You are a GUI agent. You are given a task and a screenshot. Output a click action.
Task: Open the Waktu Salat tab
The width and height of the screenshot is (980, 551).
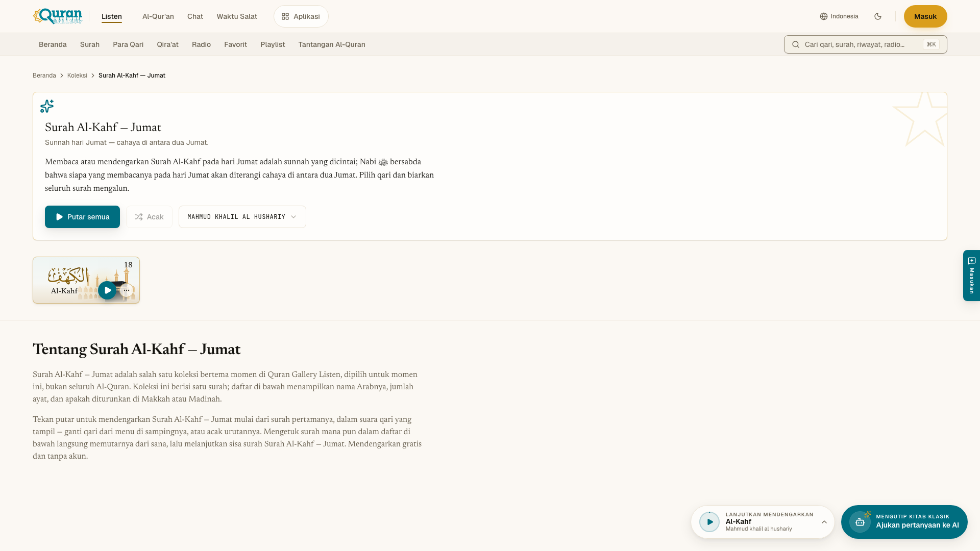pyautogui.click(x=237, y=16)
